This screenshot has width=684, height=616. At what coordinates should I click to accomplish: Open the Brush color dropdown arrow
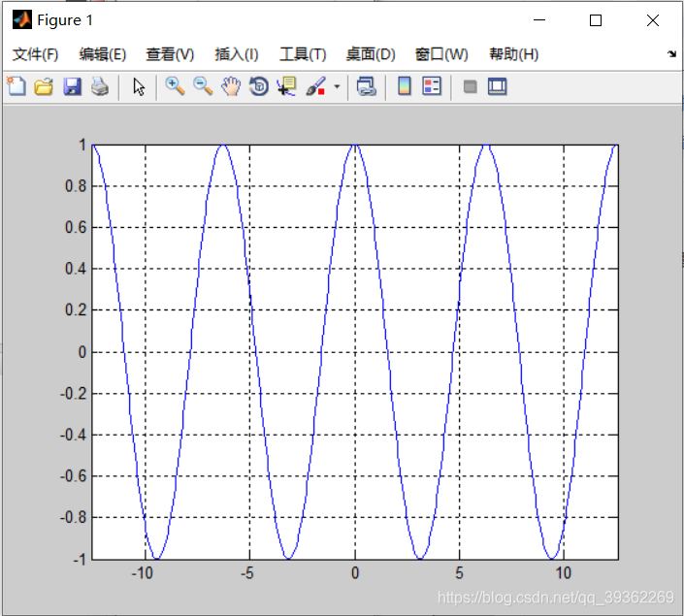coord(337,86)
